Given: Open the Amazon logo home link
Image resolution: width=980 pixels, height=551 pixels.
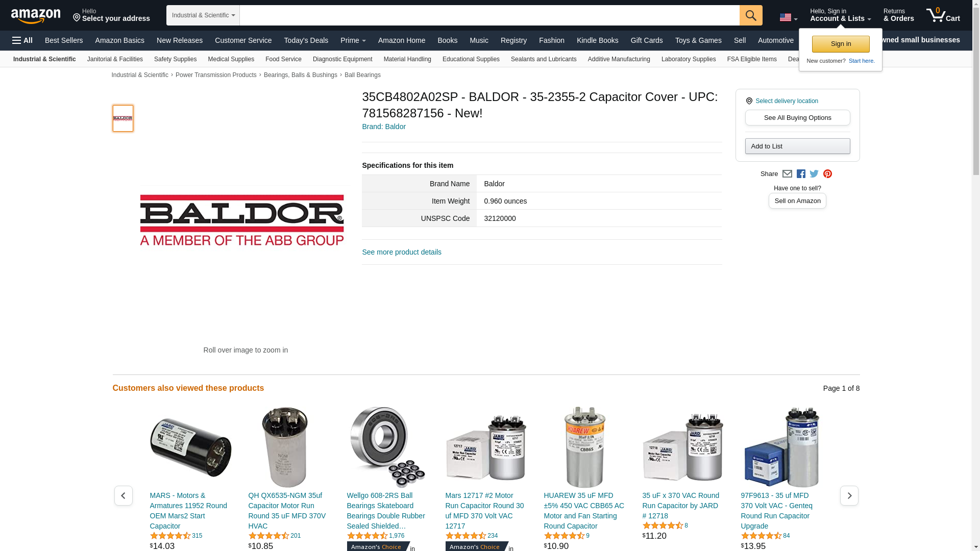Looking at the screenshot, I should coord(36,16).
